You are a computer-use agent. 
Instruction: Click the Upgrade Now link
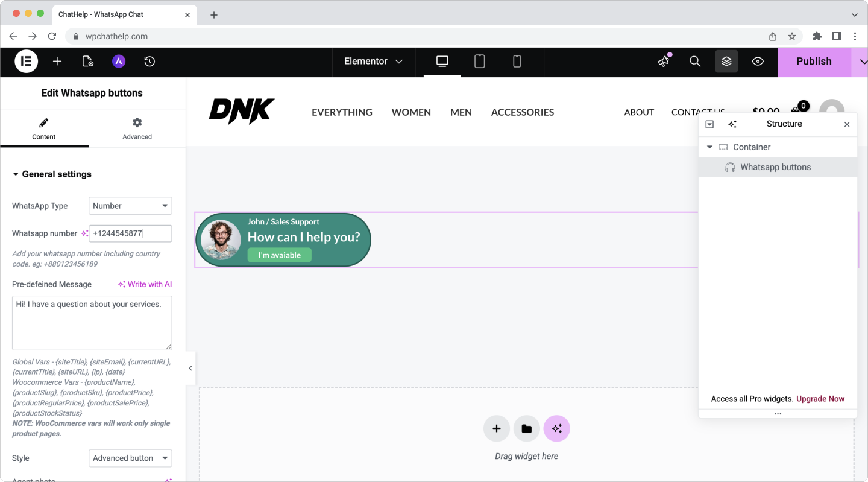coord(820,399)
